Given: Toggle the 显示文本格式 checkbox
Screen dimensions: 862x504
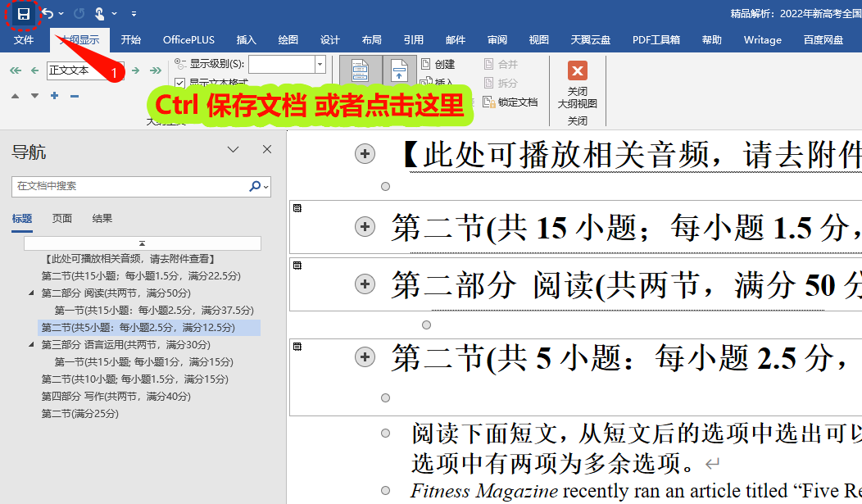Looking at the screenshot, I should pos(179,83).
